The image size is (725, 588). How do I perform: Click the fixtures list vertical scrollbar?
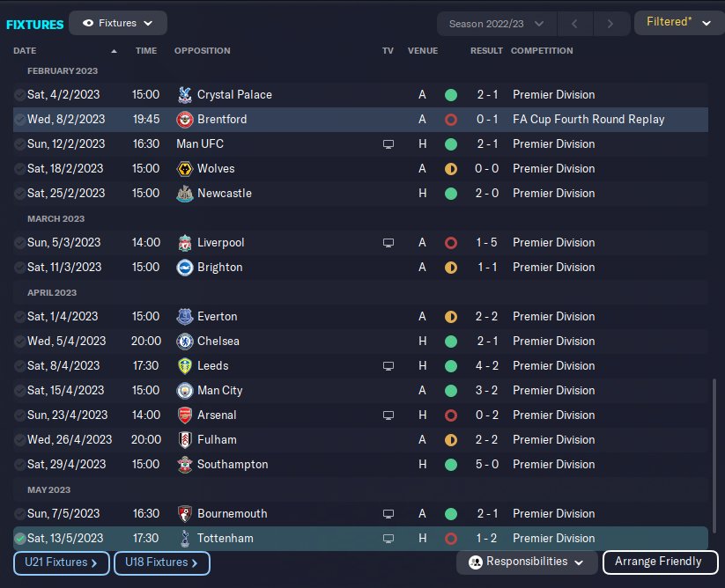click(715, 458)
